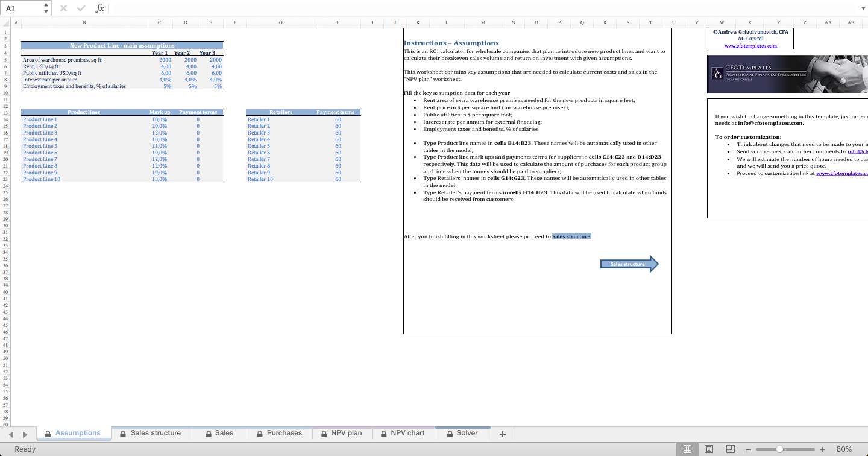Switch to Normal view icon
This screenshot has width=868, height=456.
point(687,449)
